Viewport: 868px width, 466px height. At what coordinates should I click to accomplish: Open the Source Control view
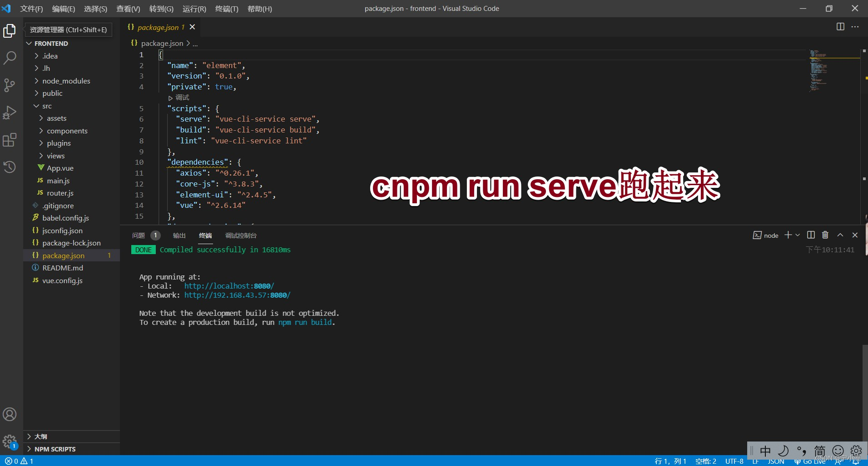coord(10,85)
